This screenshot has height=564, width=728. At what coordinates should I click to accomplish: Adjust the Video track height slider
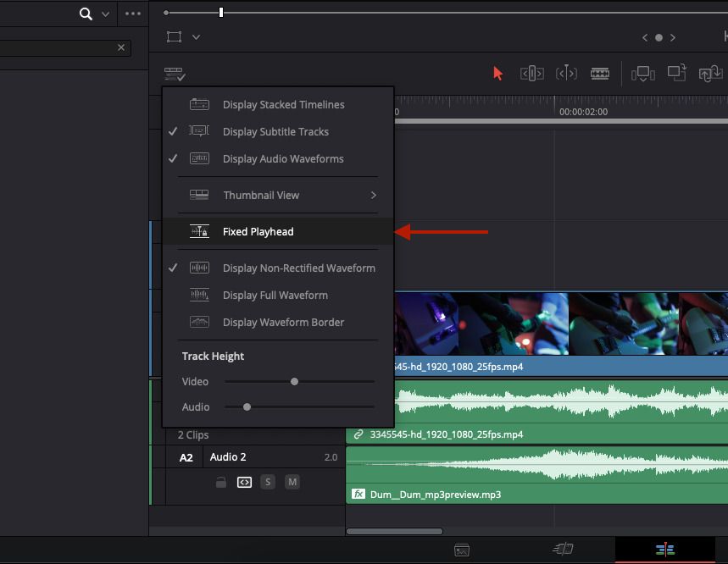coord(295,381)
